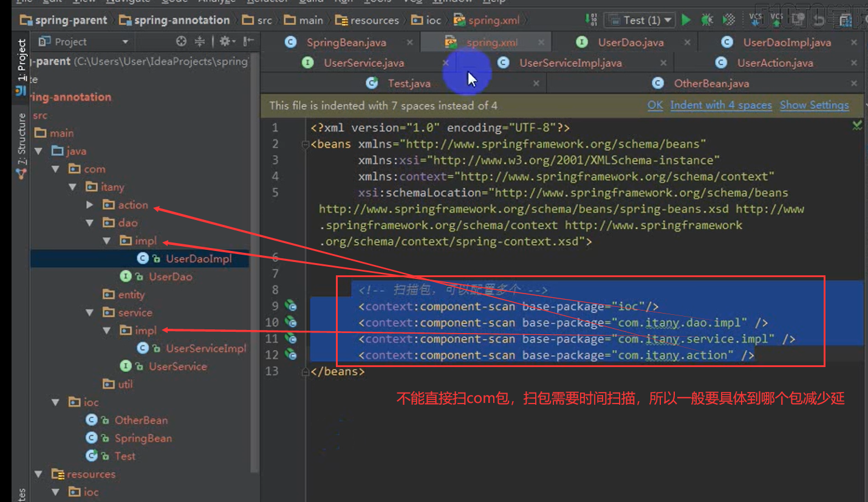
Task: Select UserServiceImpl in the project tree
Action: click(206, 348)
